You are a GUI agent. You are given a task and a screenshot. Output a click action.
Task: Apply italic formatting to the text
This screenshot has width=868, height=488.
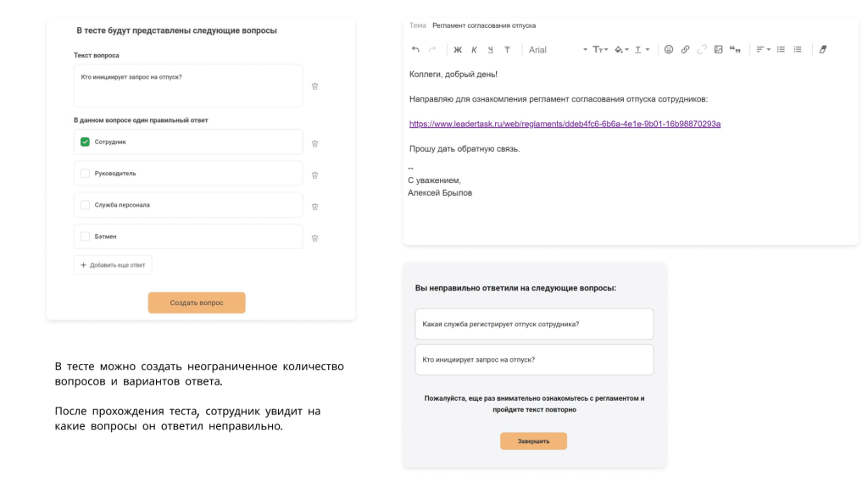click(x=473, y=49)
